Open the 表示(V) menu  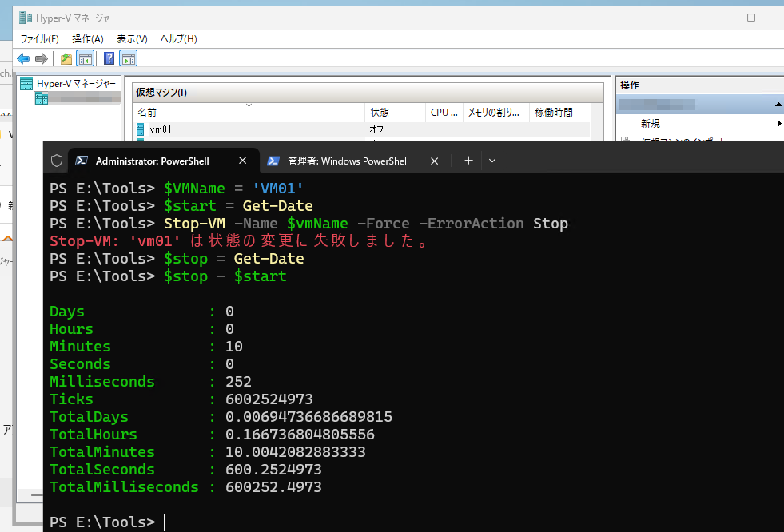[x=132, y=39]
